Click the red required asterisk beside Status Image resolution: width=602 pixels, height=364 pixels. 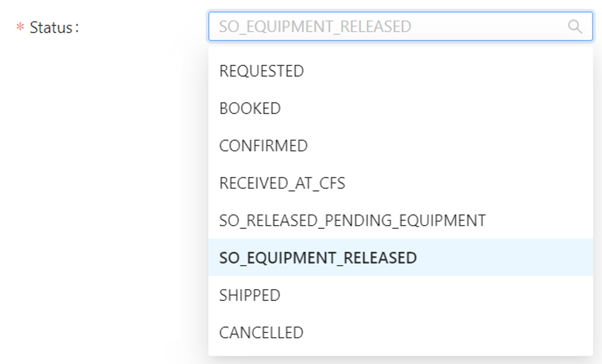pyautogui.click(x=20, y=27)
